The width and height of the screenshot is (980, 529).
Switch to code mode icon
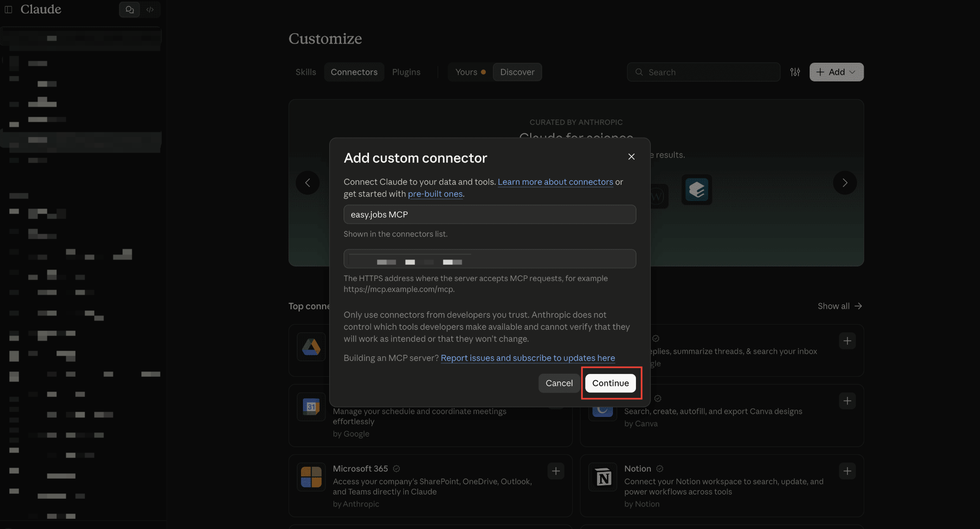(x=150, y=10)
